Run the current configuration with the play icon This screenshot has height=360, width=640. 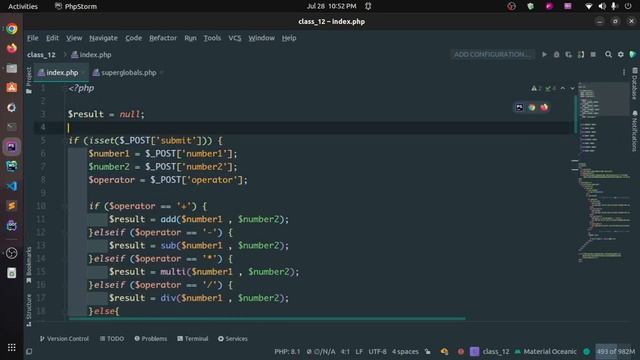pos(544,54)
